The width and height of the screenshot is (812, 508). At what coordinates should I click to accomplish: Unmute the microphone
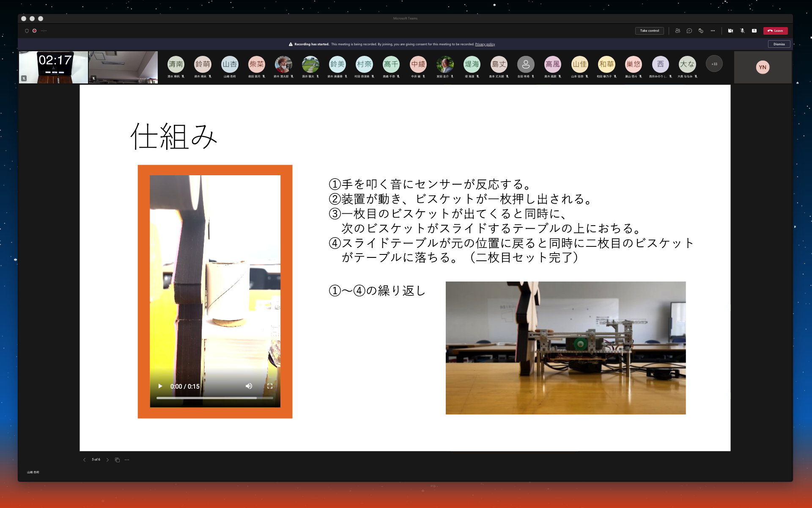coord(742,30)
